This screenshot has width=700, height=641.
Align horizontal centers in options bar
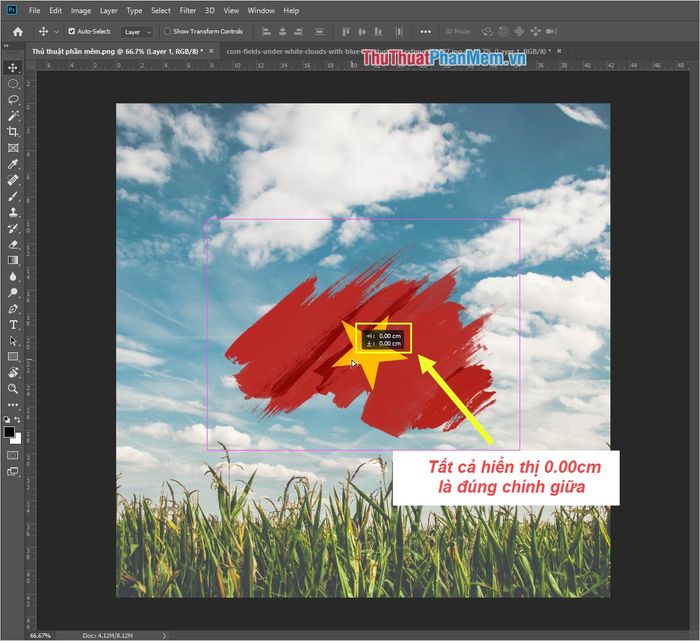coord(282,32)
